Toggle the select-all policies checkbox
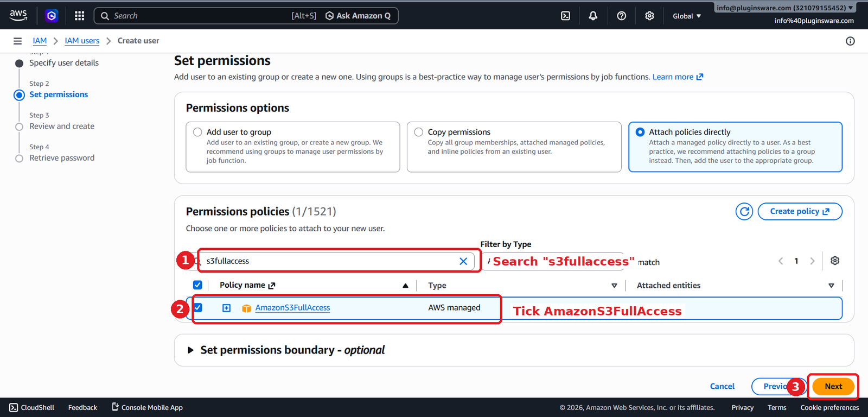 197,285
